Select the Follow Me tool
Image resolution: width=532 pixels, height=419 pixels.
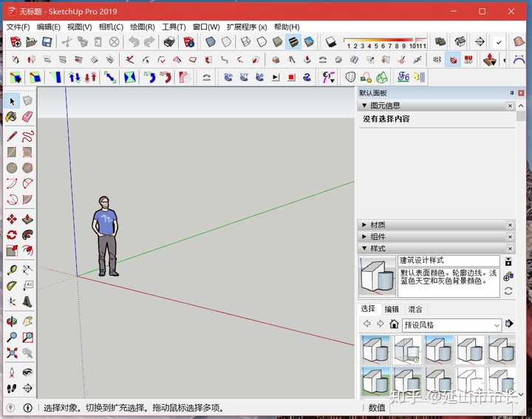point(27,235)
